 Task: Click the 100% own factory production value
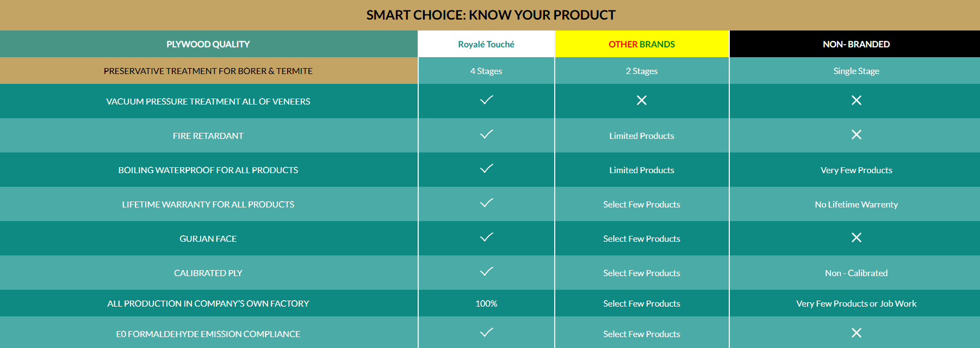(486, 303)
